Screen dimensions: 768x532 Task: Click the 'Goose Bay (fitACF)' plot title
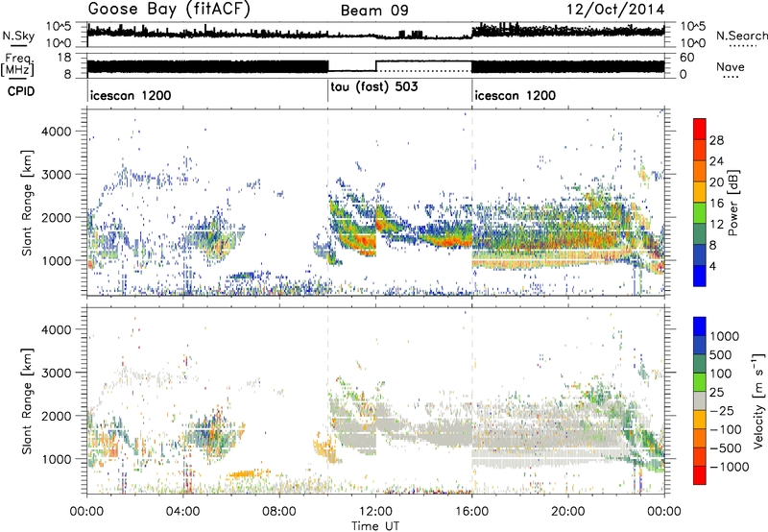tap(169, 10)
